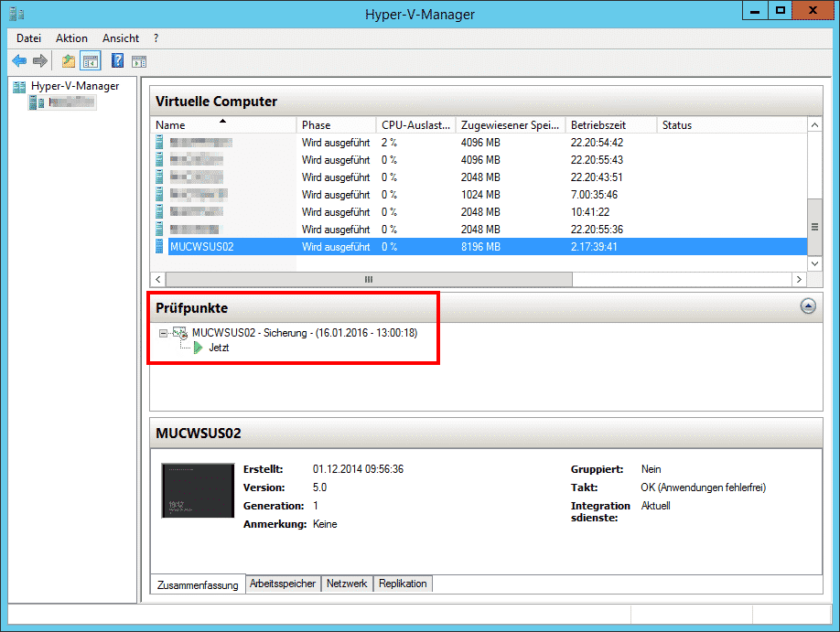
Task: Open the Help toolbar icon
Action: (117, 61)
